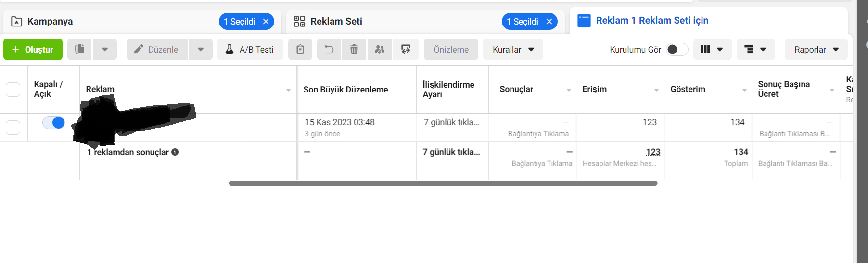This screenshot has height=263, width=868.
Task: Click the duplicate ad icon
Action: pyautogui.click(x=79, y=49)
